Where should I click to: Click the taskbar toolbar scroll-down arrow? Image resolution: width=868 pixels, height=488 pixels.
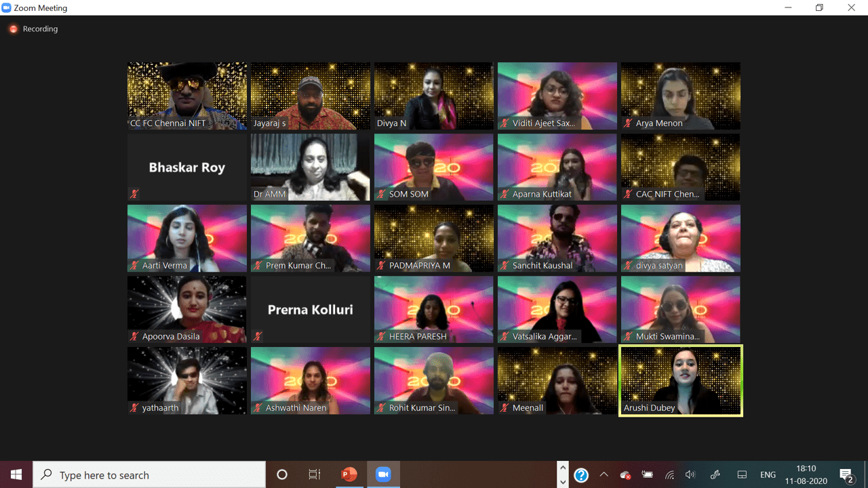point(562,482)
